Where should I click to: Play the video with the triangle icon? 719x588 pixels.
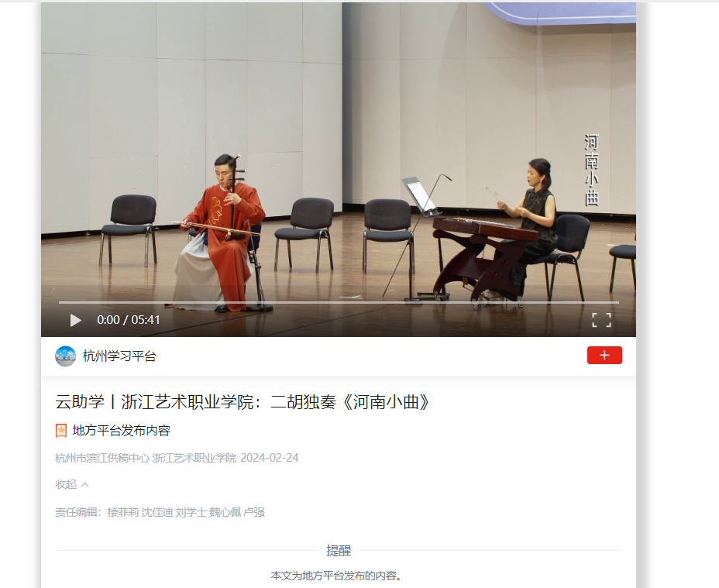76,320
